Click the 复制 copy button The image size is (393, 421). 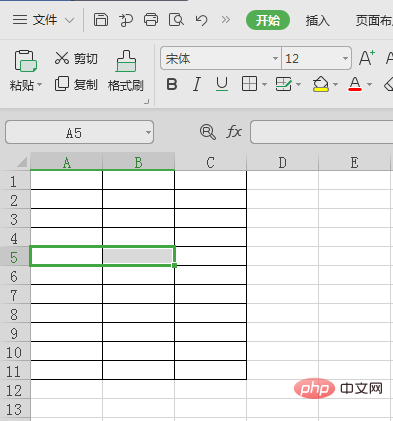[x=76, y=85]
